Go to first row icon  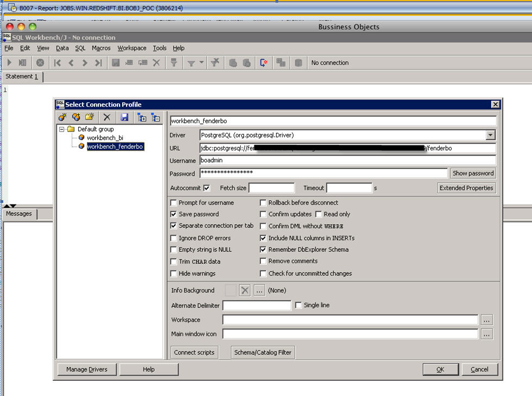point(58,63)
